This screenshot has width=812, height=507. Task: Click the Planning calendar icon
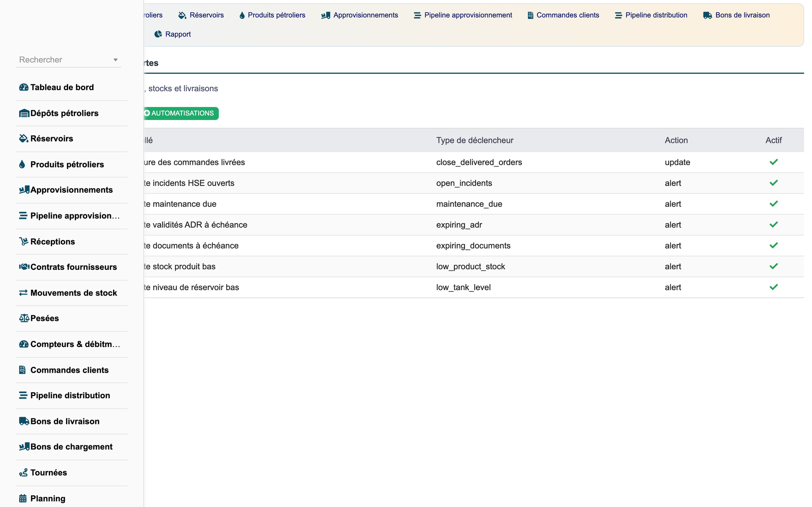click(23, 498)
